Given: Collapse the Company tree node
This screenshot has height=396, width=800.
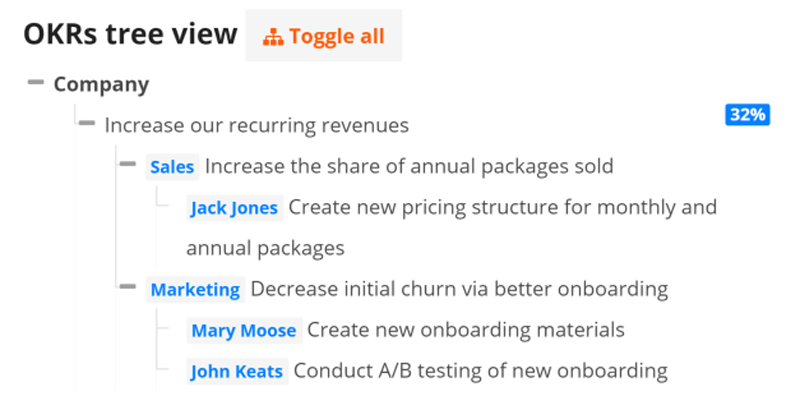Looking at the screenshot, I should [x=36, y=82].
